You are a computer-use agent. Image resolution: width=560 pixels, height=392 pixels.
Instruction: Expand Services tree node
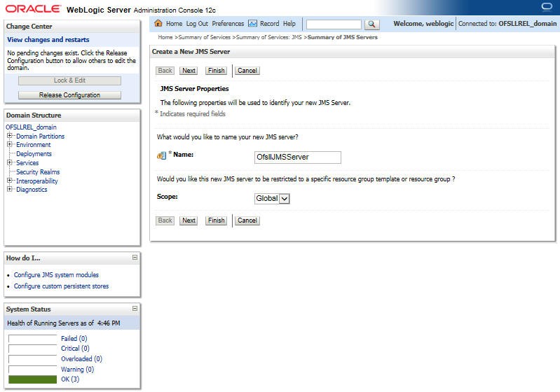point(10,162)
